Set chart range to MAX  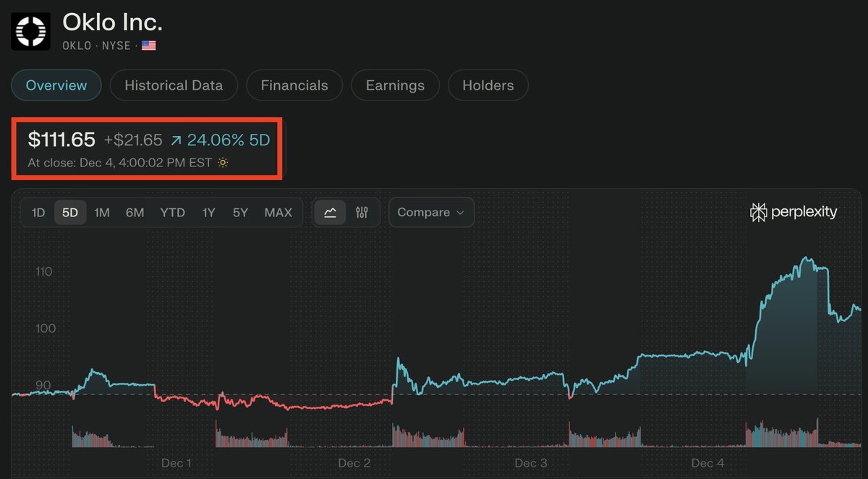[278, 213]
